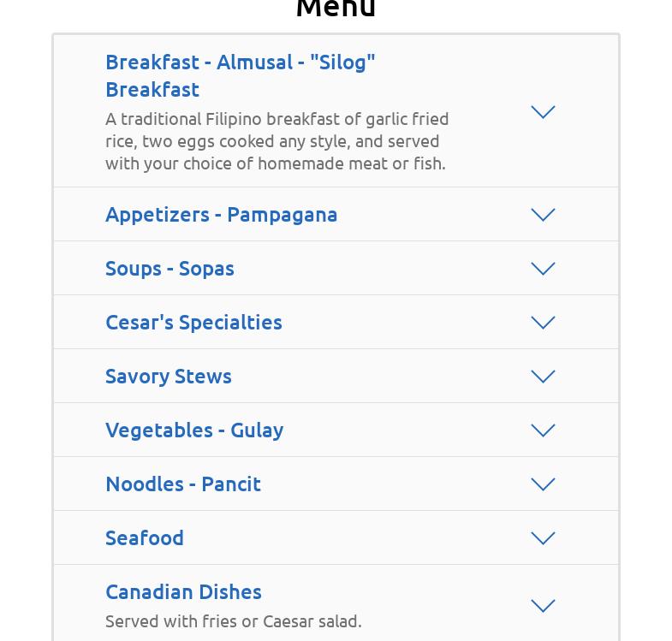The height and width of the screenshot is (641, 672).
Task: Select the Noodles - Pancit title
Action: [x=182, y=484]
